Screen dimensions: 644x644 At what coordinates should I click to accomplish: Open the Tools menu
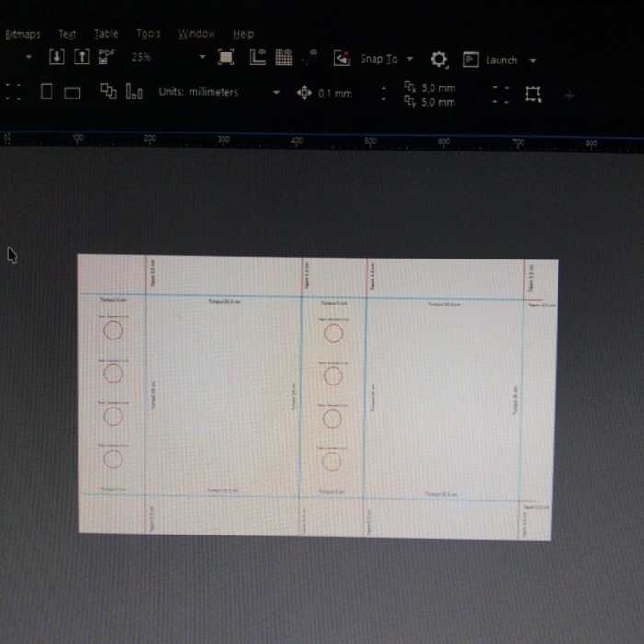[148, 34]
